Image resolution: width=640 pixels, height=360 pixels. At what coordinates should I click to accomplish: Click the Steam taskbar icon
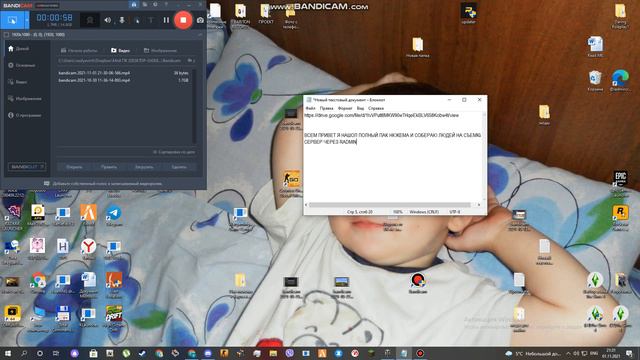coord(142,353)
